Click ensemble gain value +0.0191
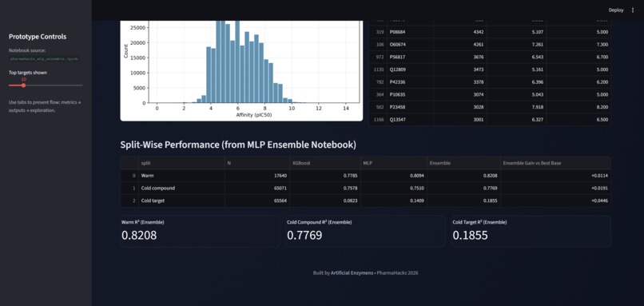The width and height of the screenshot is (644, 306). (555, 188)
